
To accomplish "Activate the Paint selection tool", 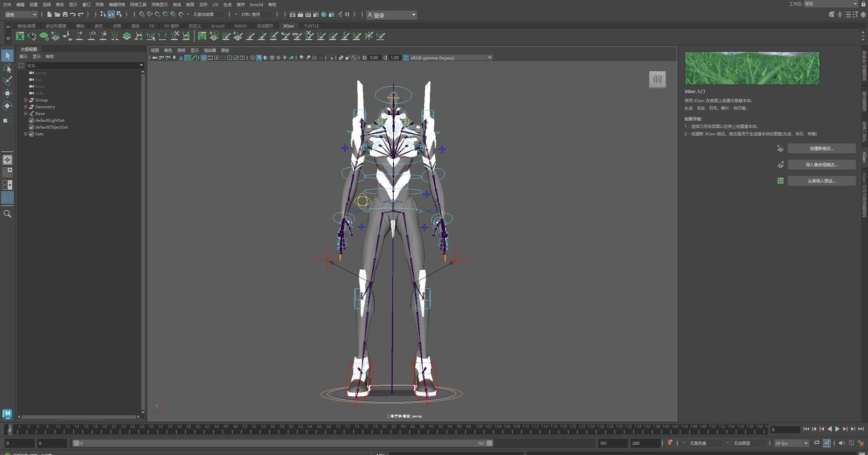I will tap(7, 81).
